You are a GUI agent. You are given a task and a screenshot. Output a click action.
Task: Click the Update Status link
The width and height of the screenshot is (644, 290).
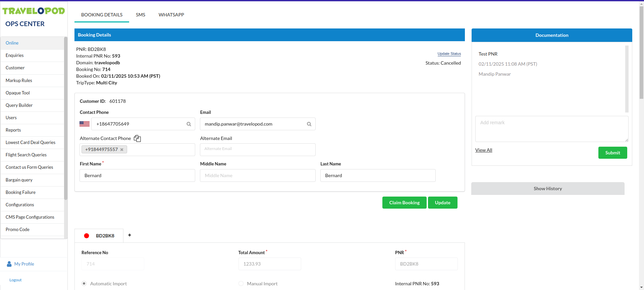[449, 54]
